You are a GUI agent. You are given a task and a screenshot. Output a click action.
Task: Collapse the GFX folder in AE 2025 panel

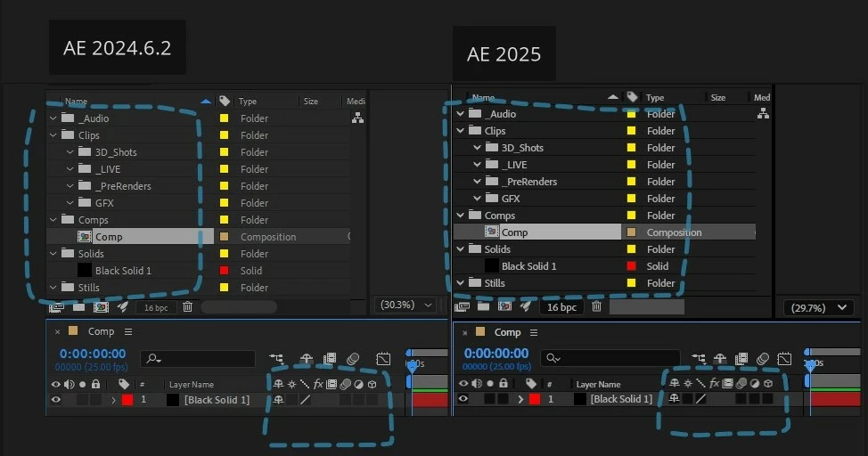(x=477, y=198)
